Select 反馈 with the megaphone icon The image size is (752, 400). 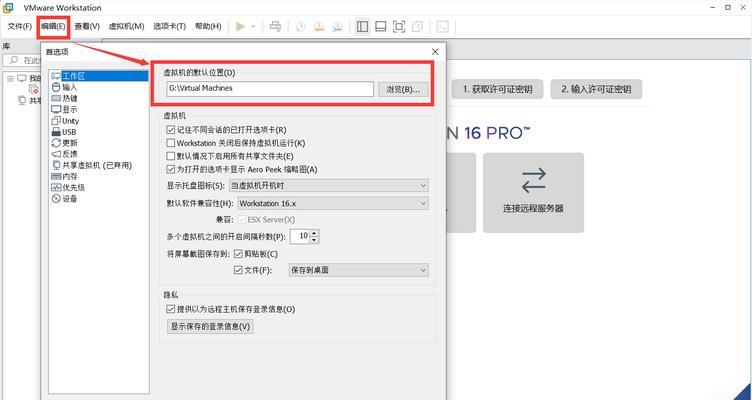click(64, 154)
